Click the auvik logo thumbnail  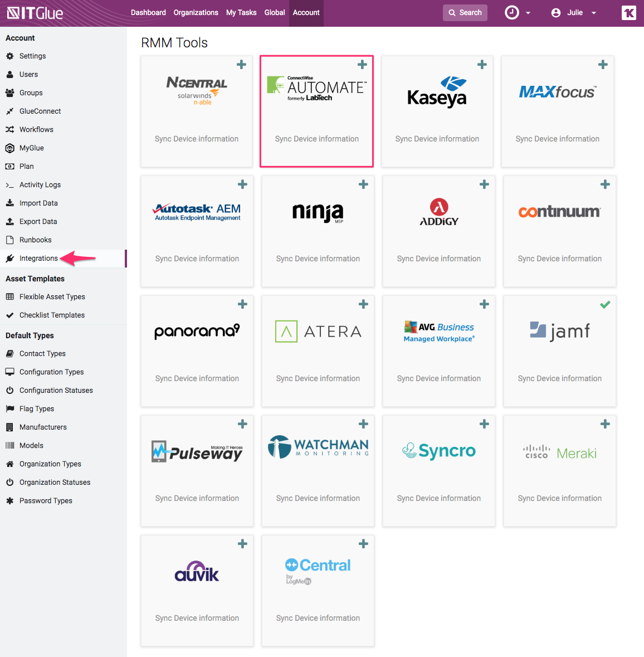(x=197, y=571)
